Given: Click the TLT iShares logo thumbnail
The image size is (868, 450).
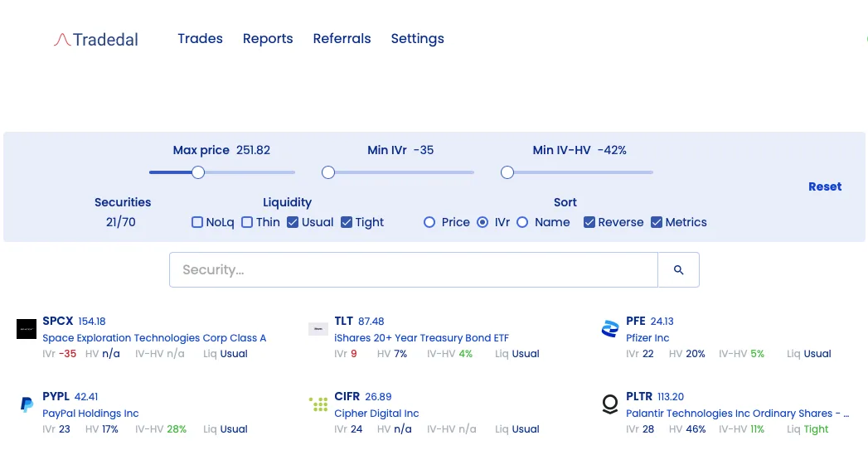Looking at the screenshot, I should tap(318, 329).
